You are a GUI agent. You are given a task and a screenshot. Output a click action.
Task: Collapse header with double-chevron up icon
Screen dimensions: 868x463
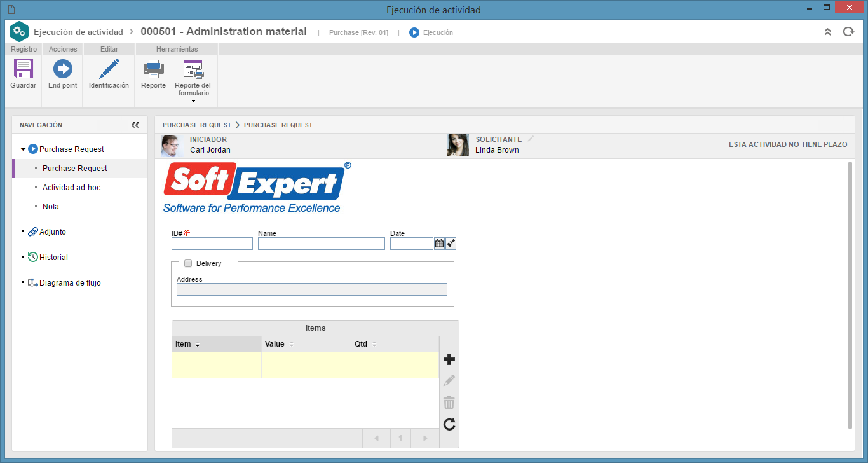point(827,32)
